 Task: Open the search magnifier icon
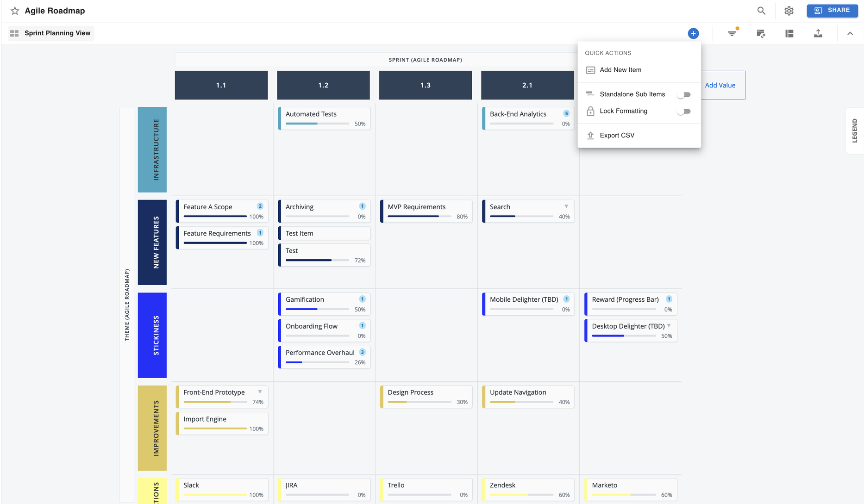(x=761, y=11)
